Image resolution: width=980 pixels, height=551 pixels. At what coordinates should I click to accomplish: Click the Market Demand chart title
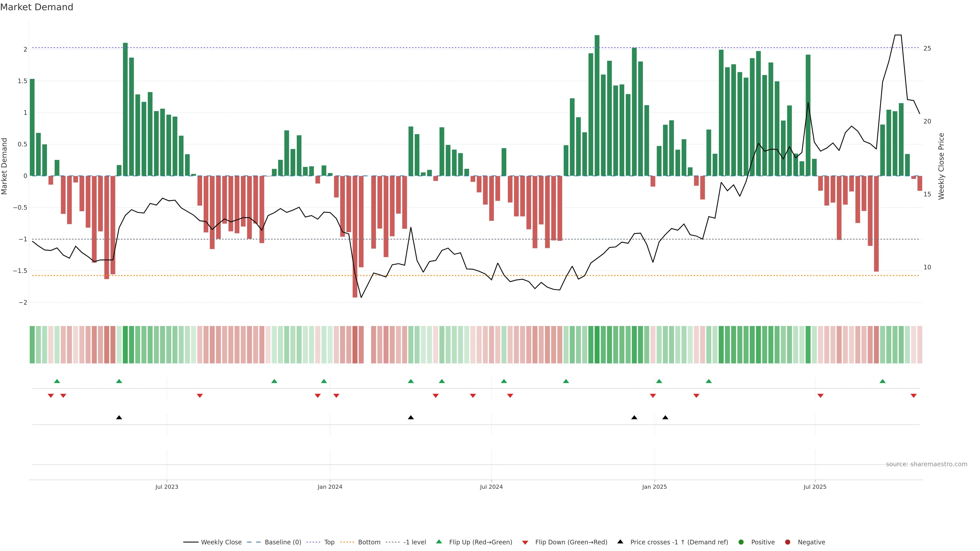coord(36,7)
